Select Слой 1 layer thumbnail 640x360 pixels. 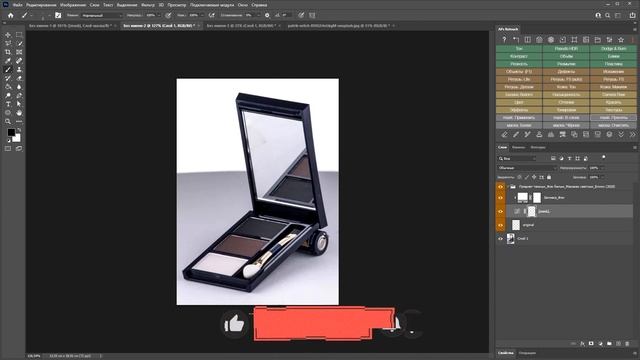511,239
